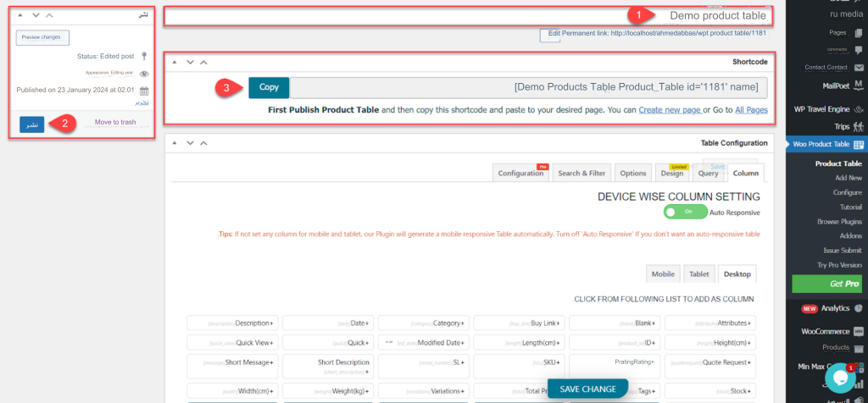Open Try Pro Version submenu item
The width and height of the screenshot is (868, 403).
pos(840,265)
